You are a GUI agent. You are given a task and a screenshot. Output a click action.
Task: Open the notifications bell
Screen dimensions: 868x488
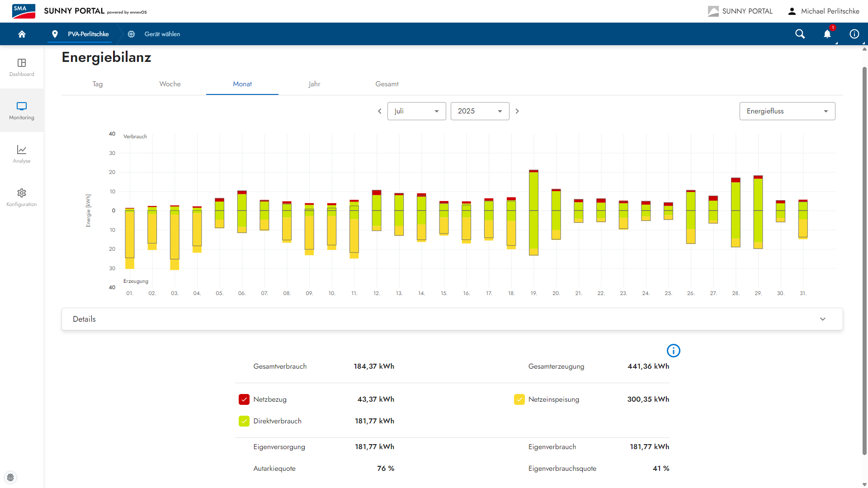coord(827,34)
